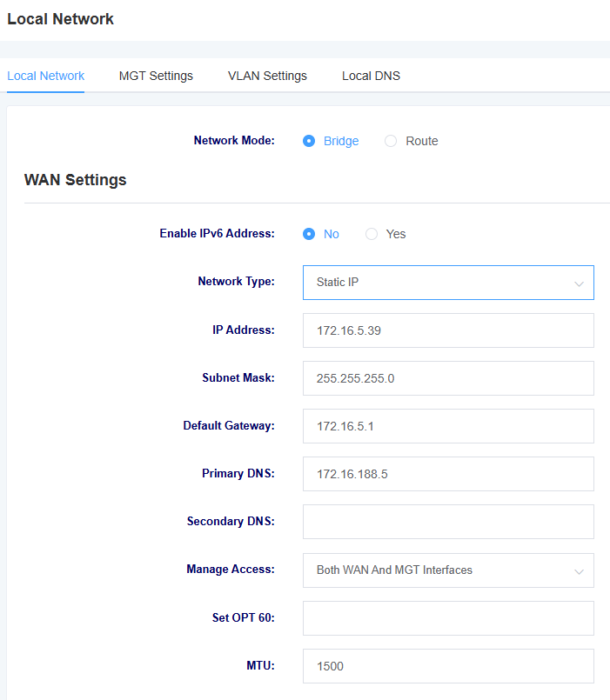The image size is (610, 700).
Task: Click the Network Type chevron arrow
Action: tap(580, 283)
